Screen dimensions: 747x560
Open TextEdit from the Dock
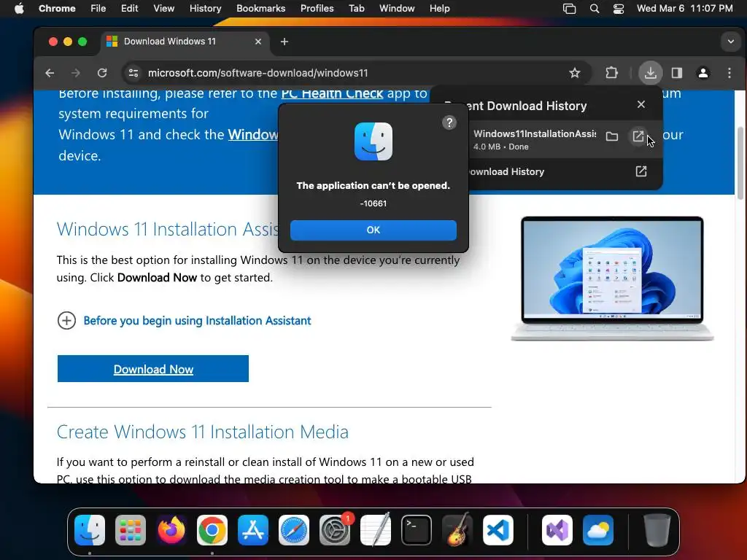(376, 530)
